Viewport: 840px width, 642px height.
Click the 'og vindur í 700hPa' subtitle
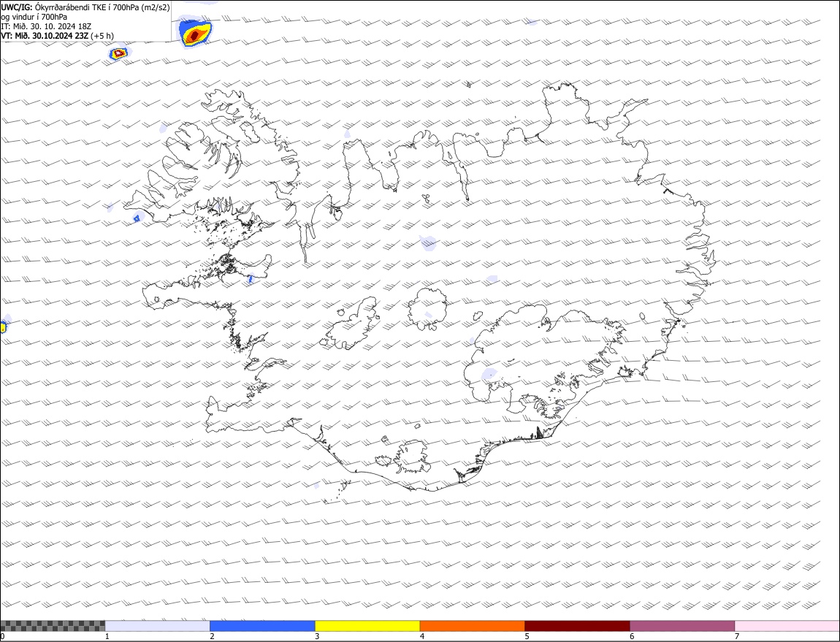tap(34, 17)
